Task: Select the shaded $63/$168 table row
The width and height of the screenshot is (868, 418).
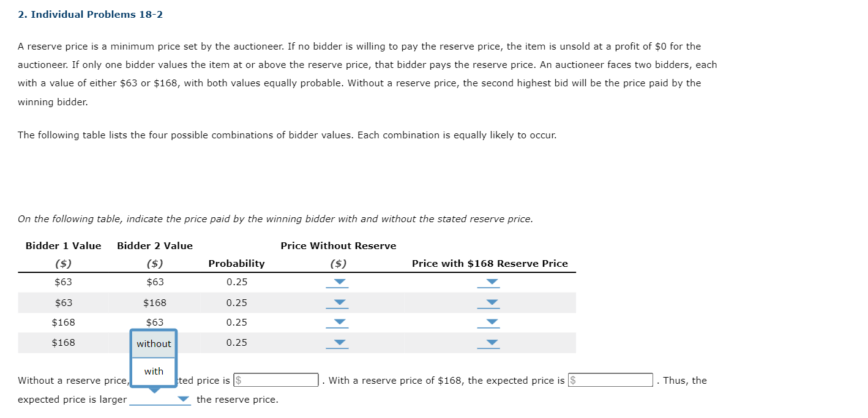Action: pos(297,302)
